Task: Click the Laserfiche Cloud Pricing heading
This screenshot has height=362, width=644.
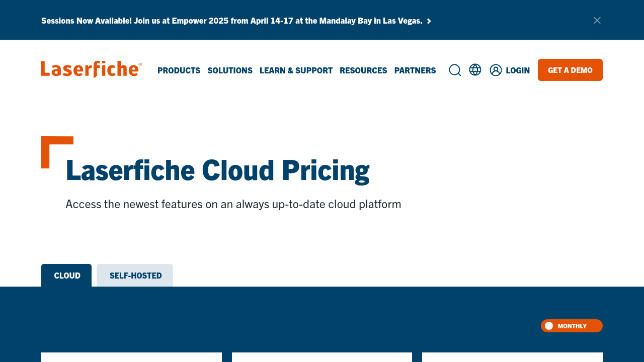Action: click(x=217, y=170)
